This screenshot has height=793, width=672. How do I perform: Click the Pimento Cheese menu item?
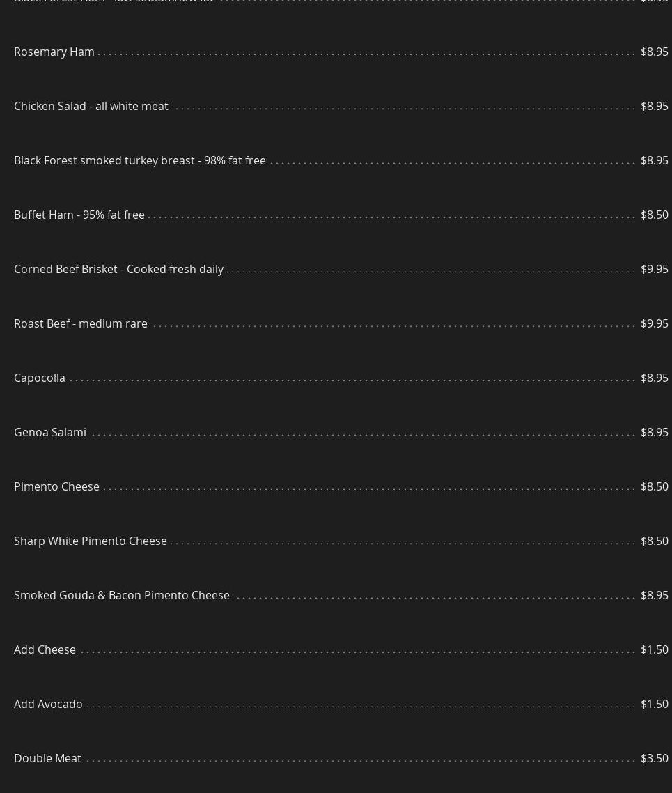56,486
